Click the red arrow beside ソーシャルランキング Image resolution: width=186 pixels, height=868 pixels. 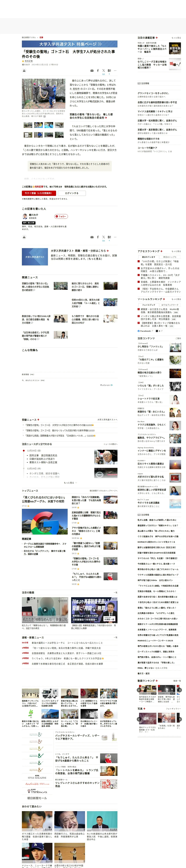pyautogui.click(x=164, y=299)
